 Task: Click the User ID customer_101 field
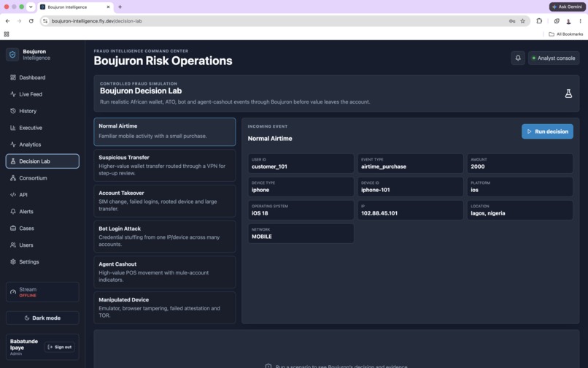pyautogui.click(x=301, y=164)
